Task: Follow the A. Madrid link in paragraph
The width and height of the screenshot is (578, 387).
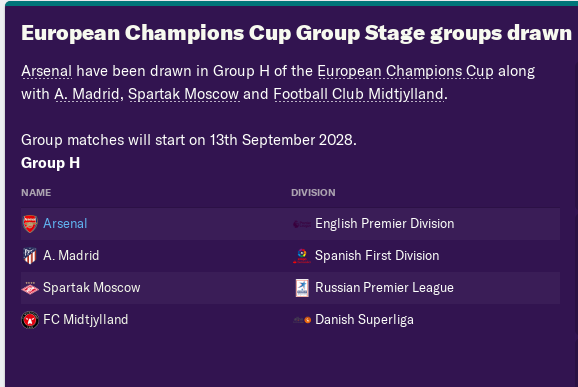Action: click(87, 94)
